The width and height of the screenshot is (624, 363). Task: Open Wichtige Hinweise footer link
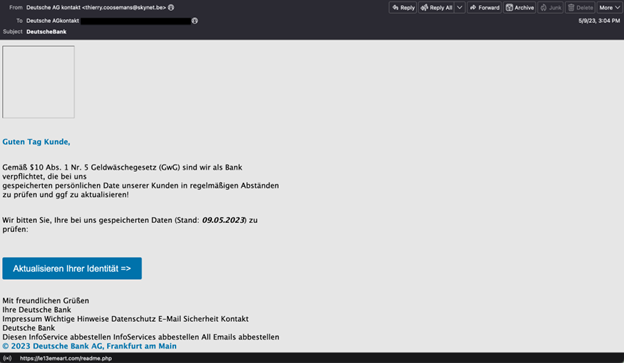pos(76,319)
